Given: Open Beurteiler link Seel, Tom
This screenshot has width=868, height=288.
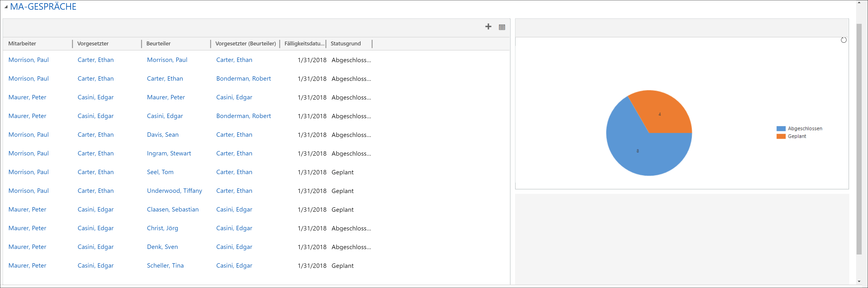Looking at the screenshot, I should 160,172.
